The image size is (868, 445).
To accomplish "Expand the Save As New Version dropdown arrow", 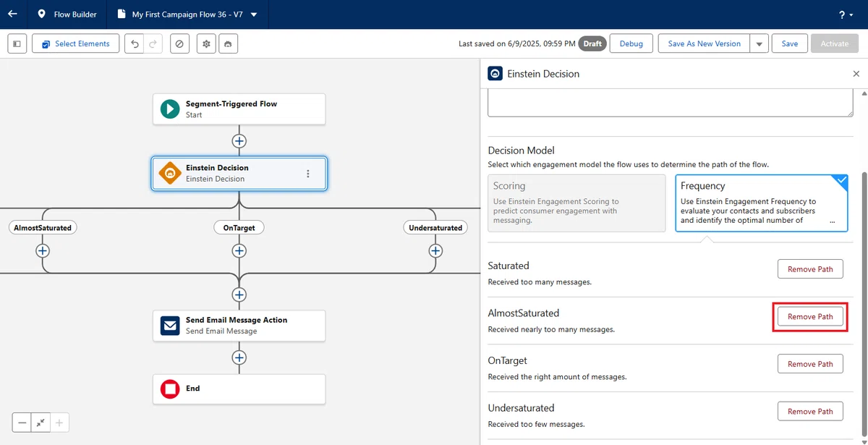I will [759, 43].
